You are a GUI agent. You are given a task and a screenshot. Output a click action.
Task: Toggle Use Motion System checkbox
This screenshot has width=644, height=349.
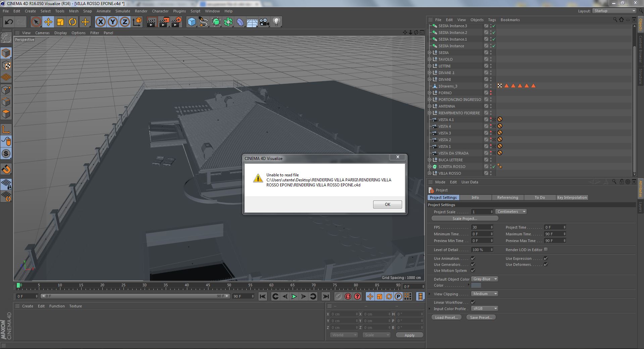473,271
